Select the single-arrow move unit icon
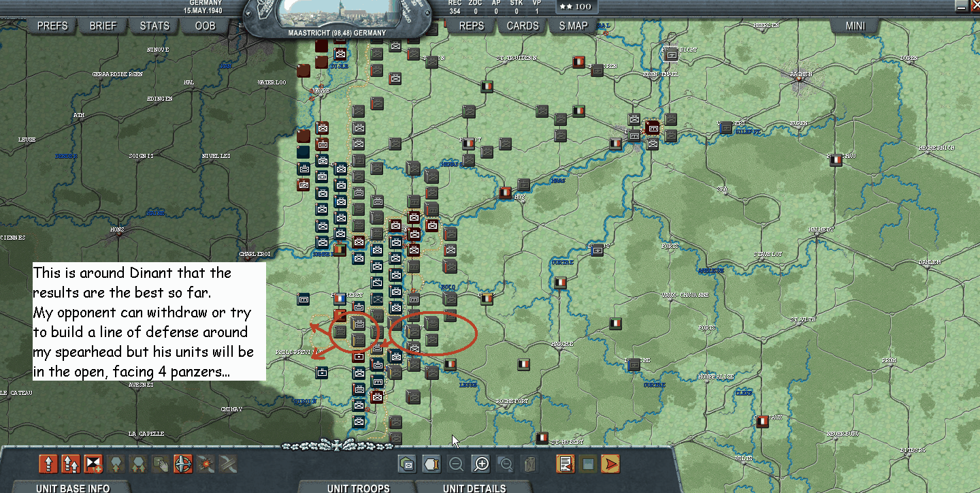The height and width of the screenshot is (493, 980). click(48, 464)
